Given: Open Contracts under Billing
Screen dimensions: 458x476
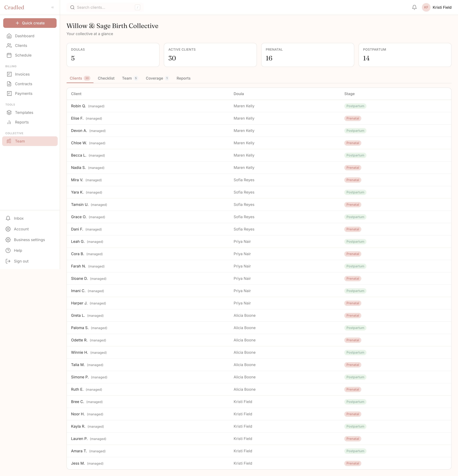Looking at the screenshot, I should coord(30,84).
